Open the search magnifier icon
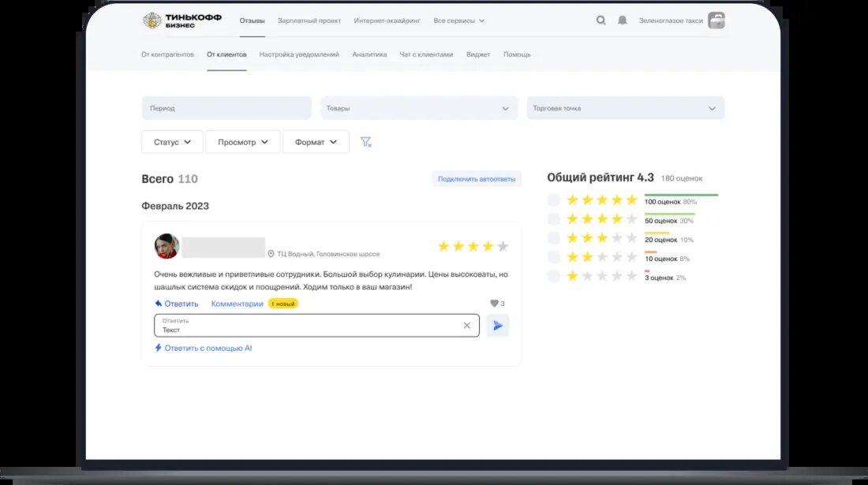Image resolution: width=868 pixels, height=485 pixels. pos(600,21)
